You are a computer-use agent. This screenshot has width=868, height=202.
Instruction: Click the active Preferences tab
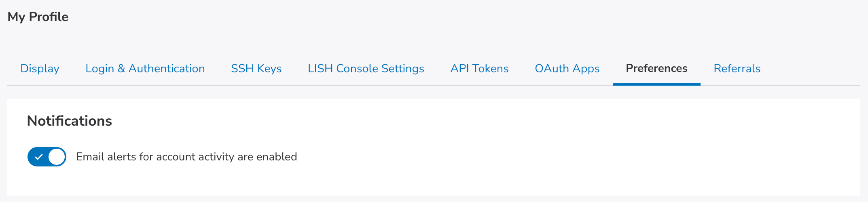(x=656, y=69)
